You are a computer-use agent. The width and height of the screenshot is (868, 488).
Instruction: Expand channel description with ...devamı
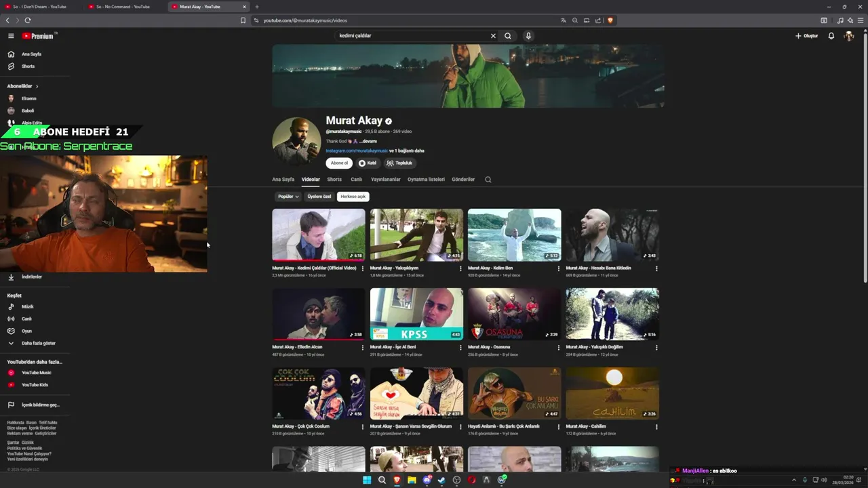tap(368, 141)
